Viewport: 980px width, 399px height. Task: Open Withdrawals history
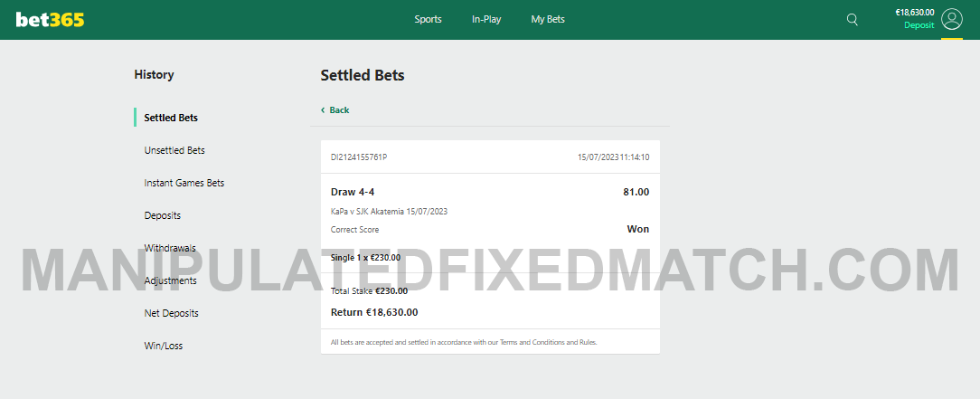click(170, 248)
